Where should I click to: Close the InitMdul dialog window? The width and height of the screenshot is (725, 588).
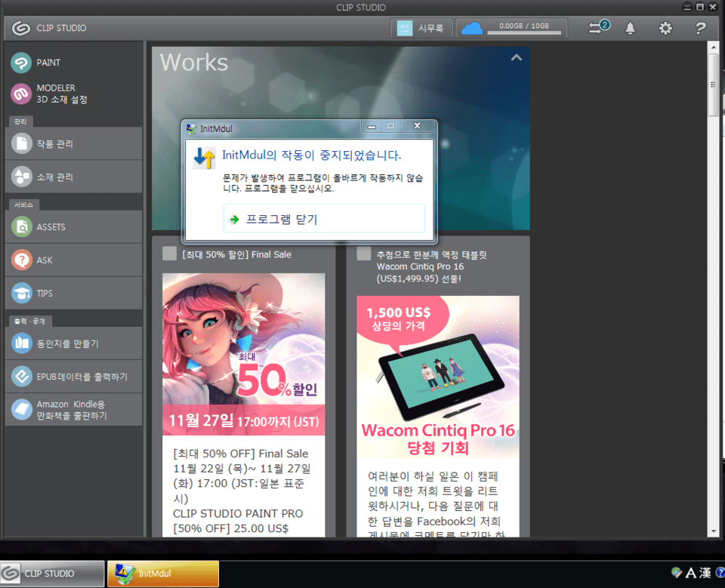pos(417,126)
